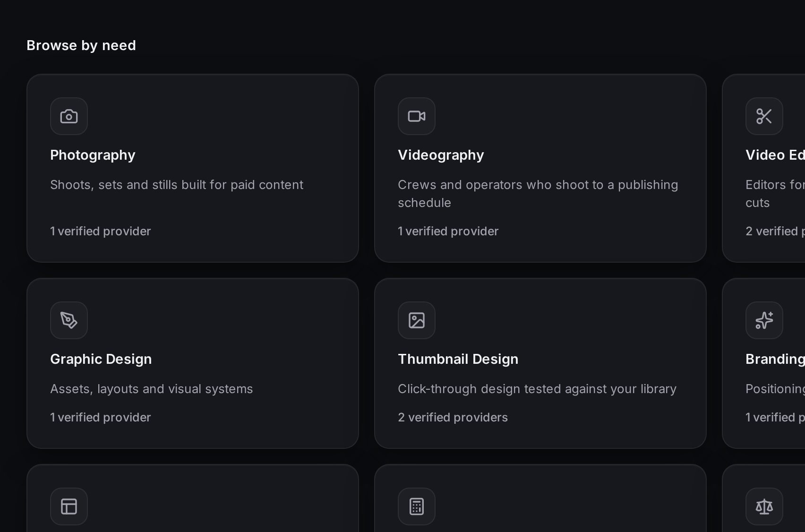
Task: Click "1 verified provider" under Graphic Design
Action: pos(101,417)
